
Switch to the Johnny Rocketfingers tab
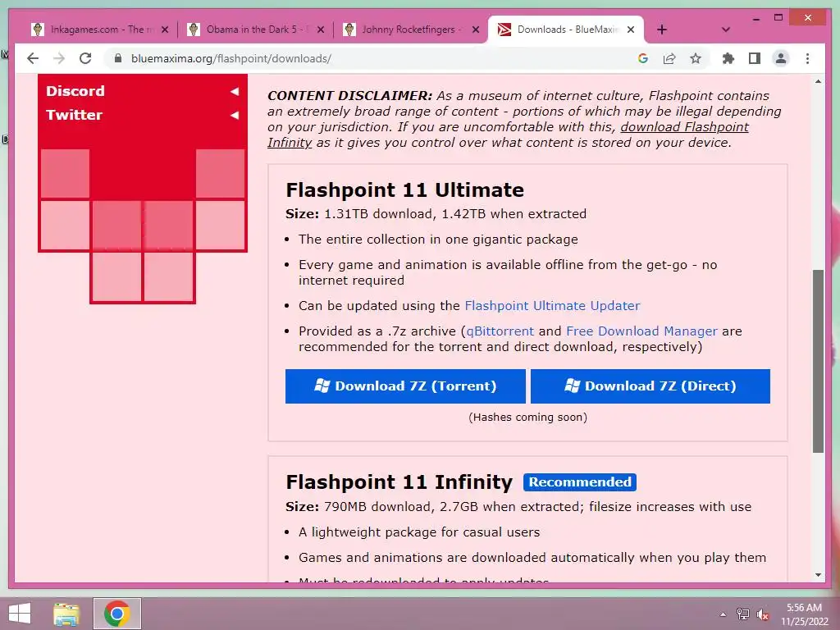407,30
